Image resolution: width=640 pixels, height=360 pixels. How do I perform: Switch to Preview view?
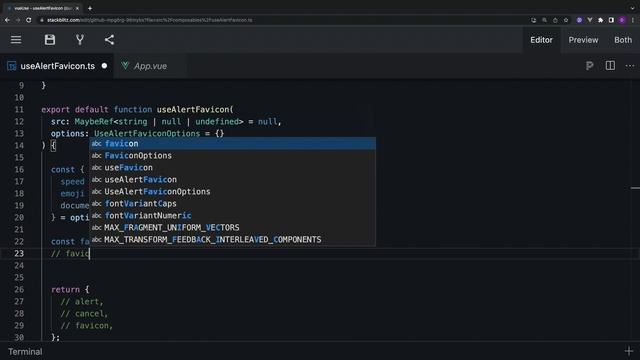(x=583, y=40)
